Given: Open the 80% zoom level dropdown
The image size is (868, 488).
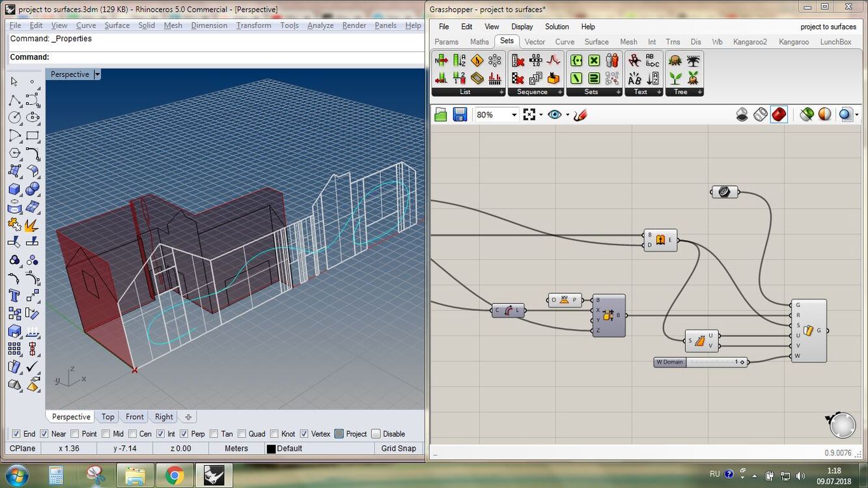Looking at the screenshot, I should (x=514, y=115).
